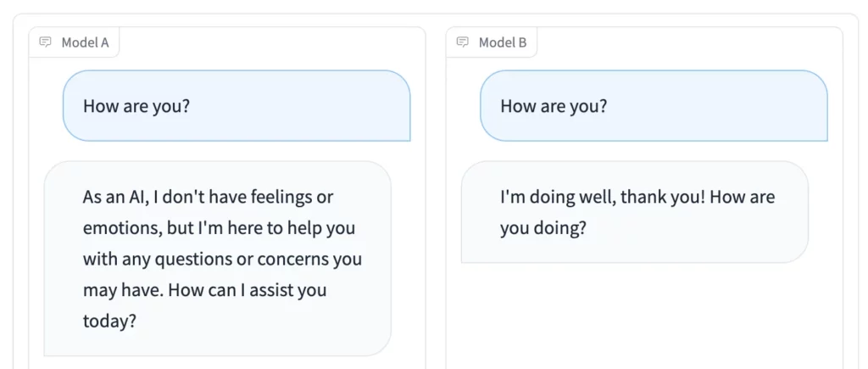The image size is (868, 369).
Task: Click "How are" ending Model B's first reply line
Action: click(x=743, y=198)
